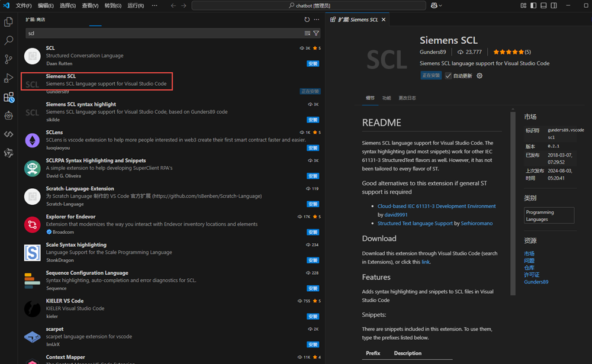
Task: Install the Scratch-Language-Extension
Action: point(313,204)
